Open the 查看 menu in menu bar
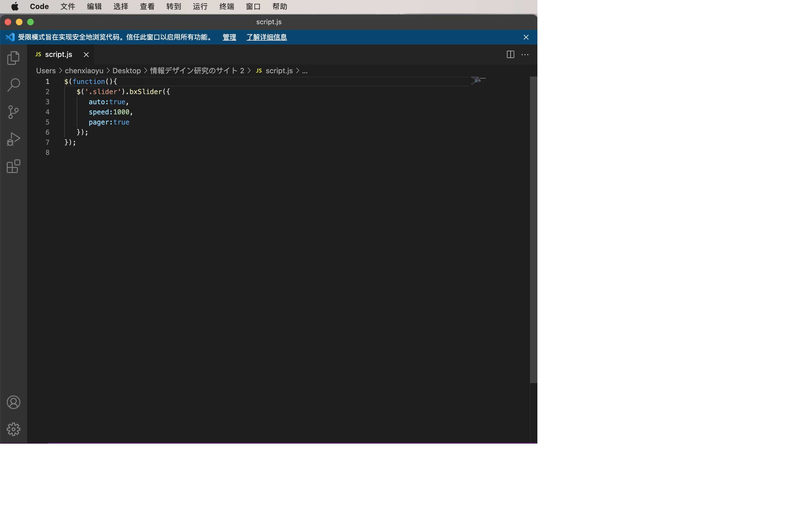Image resolution: width=812 pixels, height=507 pixels. [x=147, y=7]
